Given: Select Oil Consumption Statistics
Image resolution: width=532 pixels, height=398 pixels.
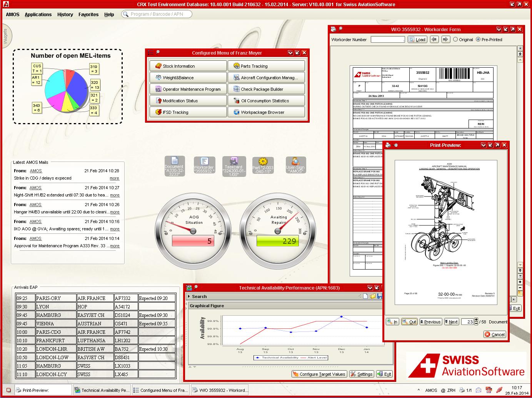Looking at the screenshot, I should pyautogui.click(x=266, y=100).
